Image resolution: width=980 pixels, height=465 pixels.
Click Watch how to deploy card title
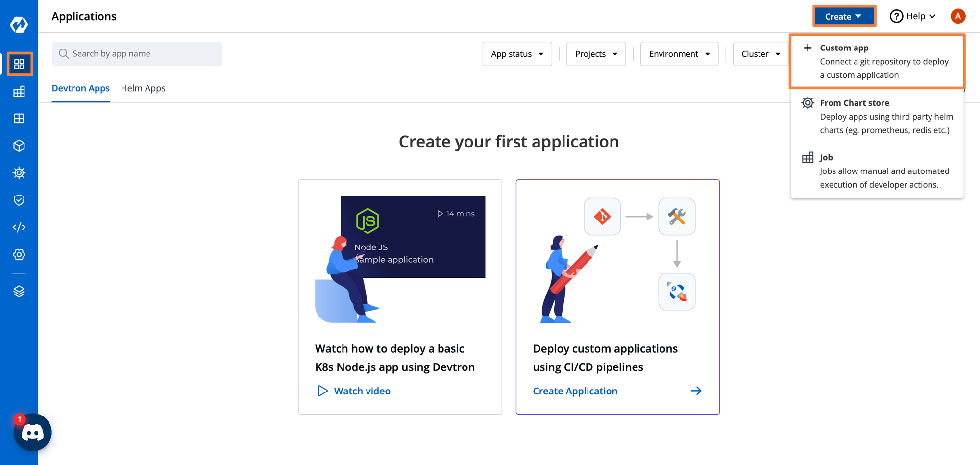click(395, 358)
